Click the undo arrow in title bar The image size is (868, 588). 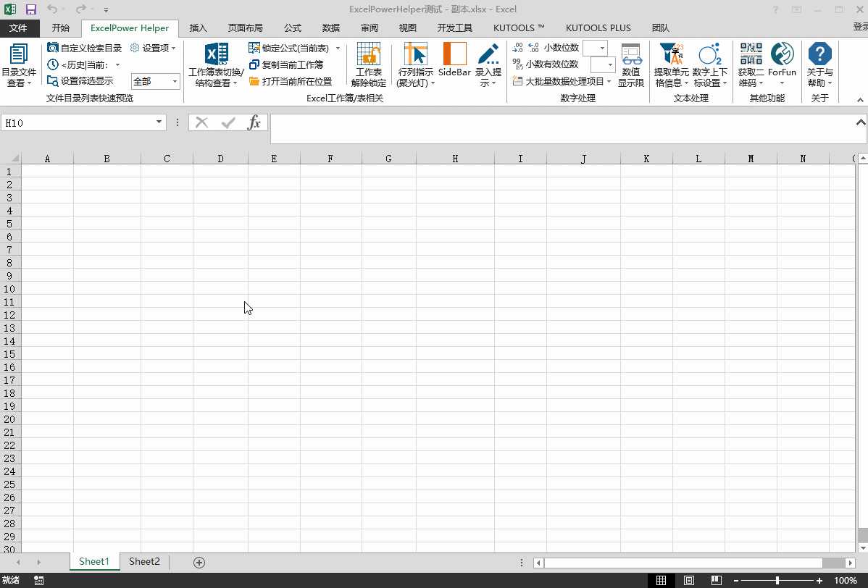coord(52,9)
